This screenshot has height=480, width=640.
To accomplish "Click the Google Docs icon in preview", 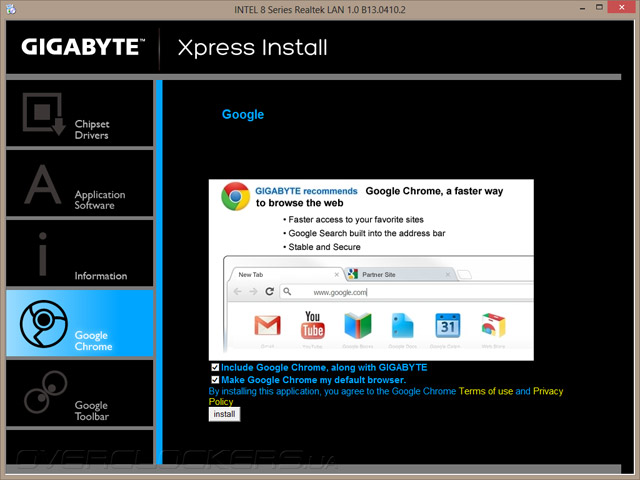I will tap(402, 325).
